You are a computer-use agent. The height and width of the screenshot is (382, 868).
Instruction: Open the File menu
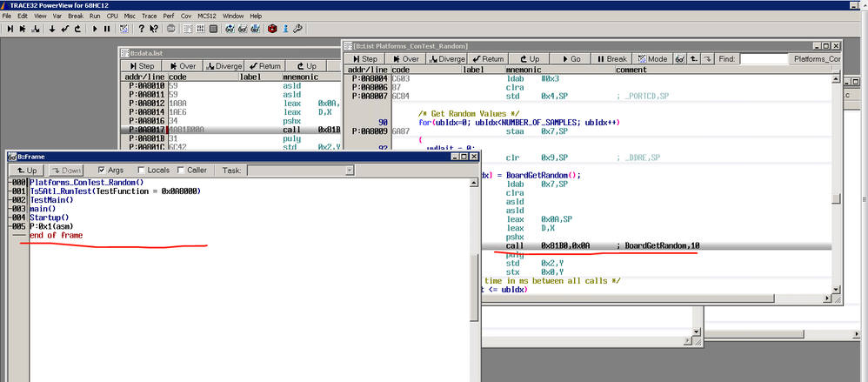coord(7,16)
